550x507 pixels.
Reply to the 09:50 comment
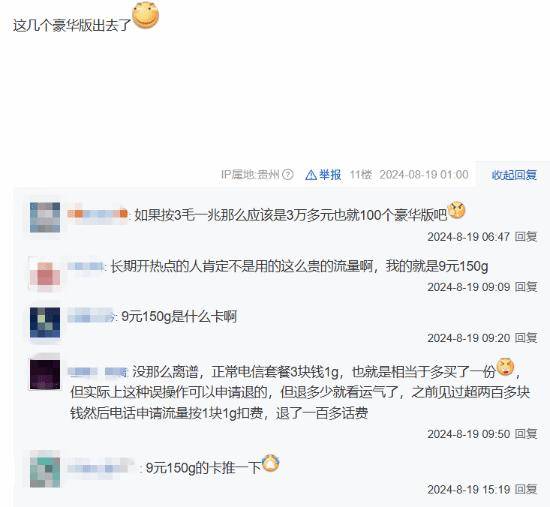tap(526, 434)
